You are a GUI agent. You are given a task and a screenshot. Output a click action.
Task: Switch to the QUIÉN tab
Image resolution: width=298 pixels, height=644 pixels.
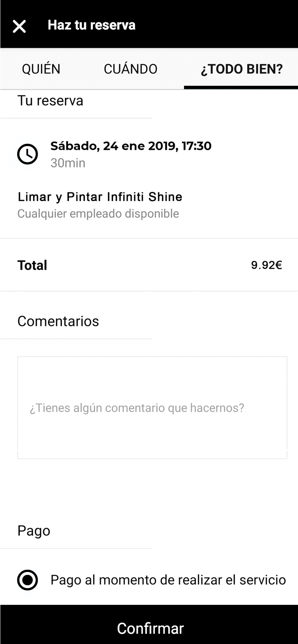41,69
